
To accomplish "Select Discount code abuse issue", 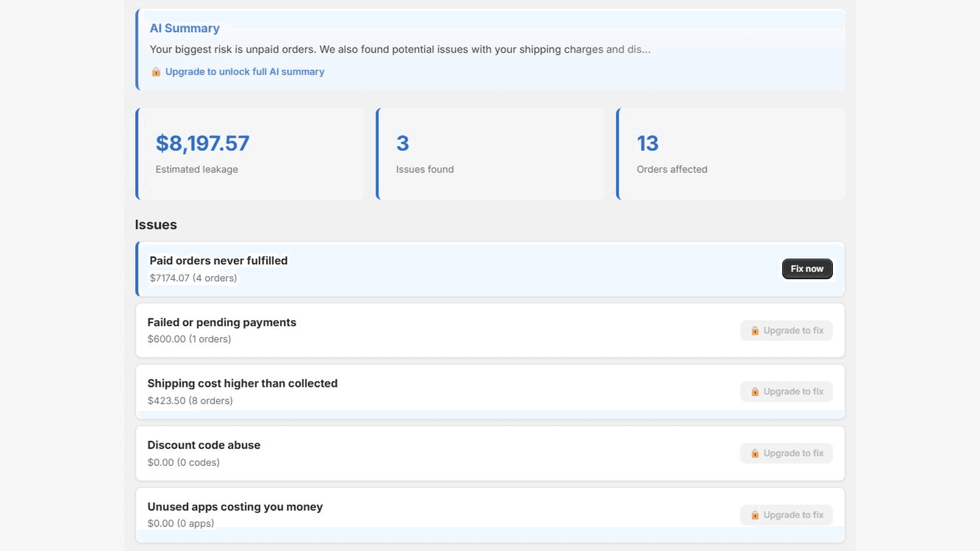I will tap(490, 454).
